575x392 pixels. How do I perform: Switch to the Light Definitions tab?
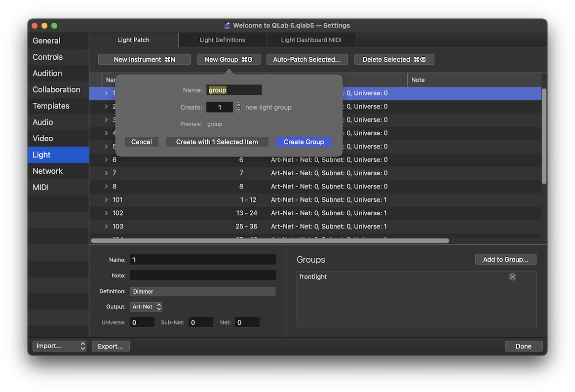click(222, 40)
